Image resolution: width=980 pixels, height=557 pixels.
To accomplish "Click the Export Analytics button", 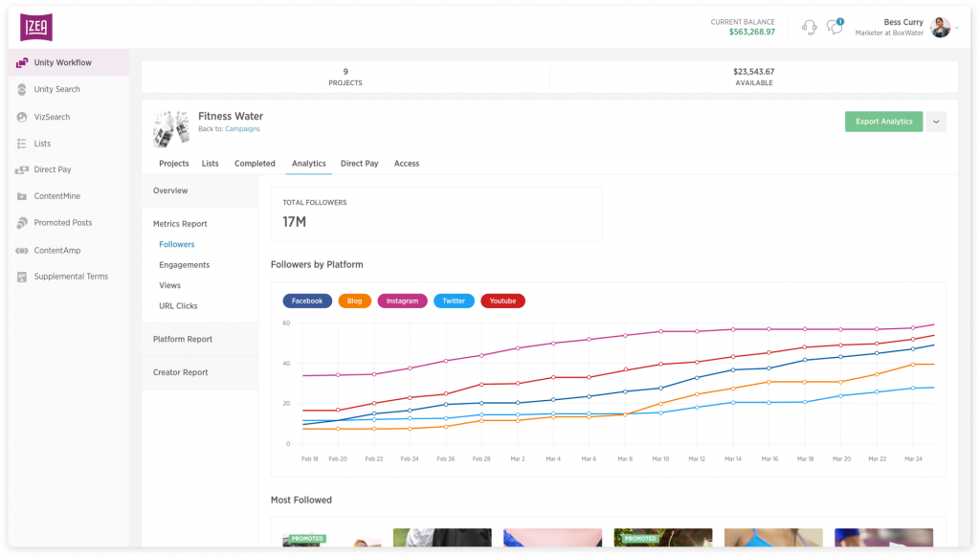I will 883,122.
